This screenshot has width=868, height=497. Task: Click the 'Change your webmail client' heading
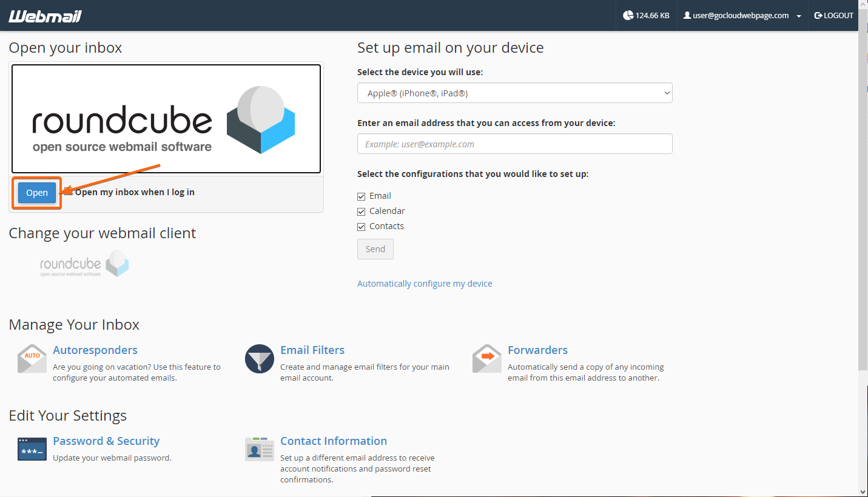(103, 233)
